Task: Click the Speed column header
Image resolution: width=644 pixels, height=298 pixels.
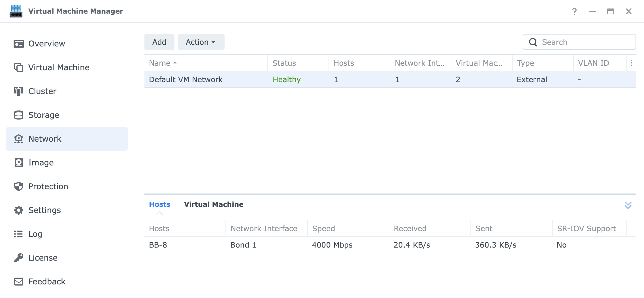Action: pos(348,228)
